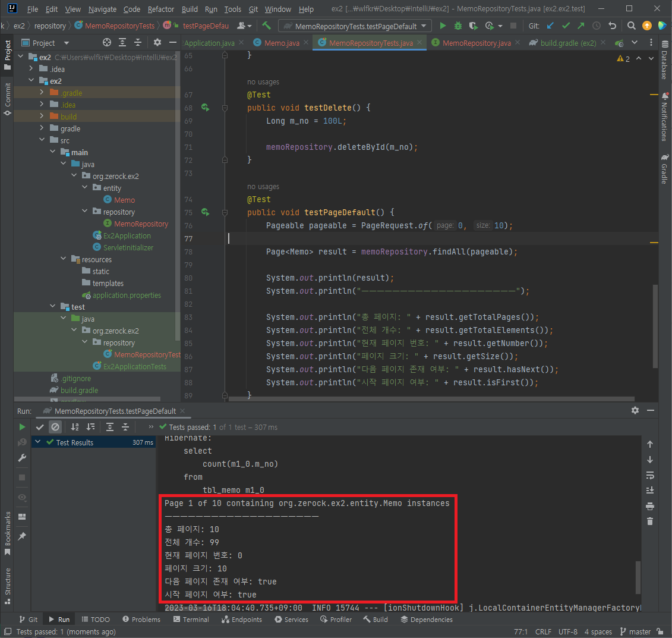The width and height of the screenshot is (672, 638).
Task: Print the console output
Action: click(x=649, y=507)
